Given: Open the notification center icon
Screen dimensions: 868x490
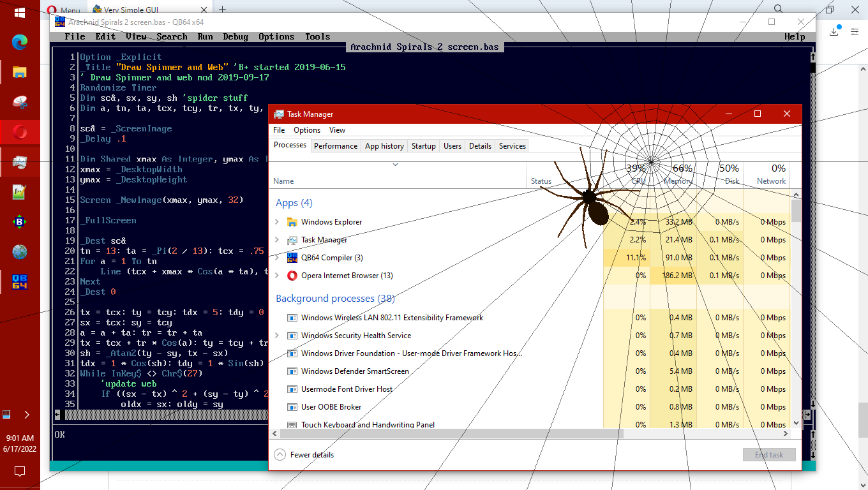Looking at the screenshot, I should click(20, 471).
